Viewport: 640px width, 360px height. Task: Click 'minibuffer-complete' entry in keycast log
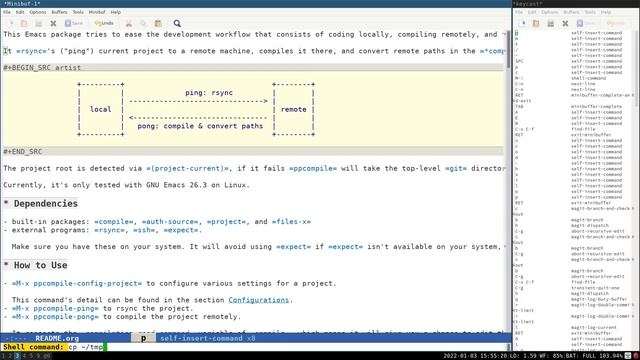(x=596, y=107)
